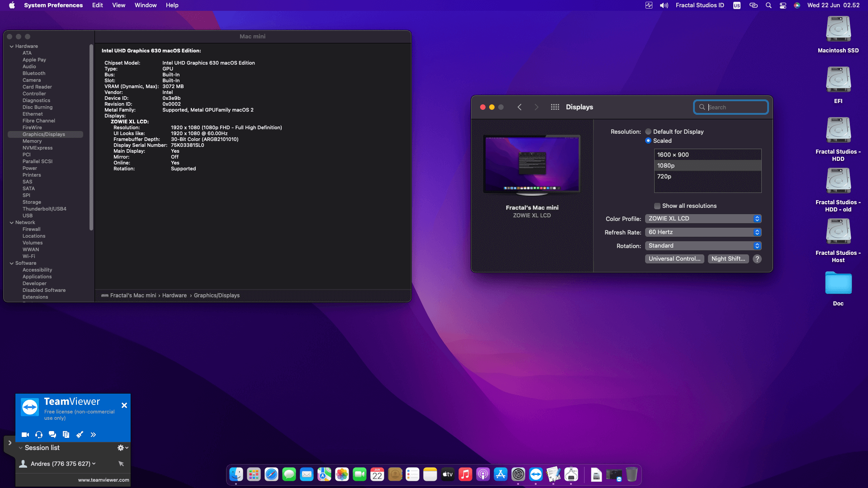Close the TeamViewer panel
The image size is (868, 488).
[124, 406]
